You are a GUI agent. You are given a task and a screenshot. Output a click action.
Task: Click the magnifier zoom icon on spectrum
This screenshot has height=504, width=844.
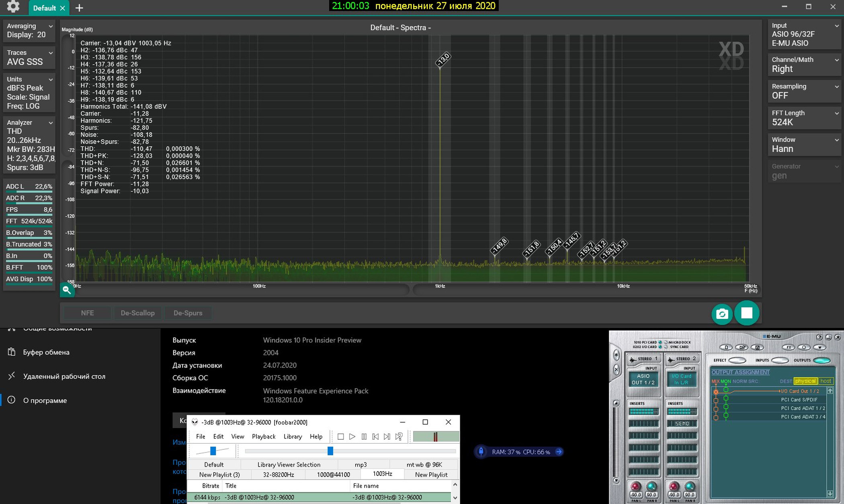pos(67,290)
